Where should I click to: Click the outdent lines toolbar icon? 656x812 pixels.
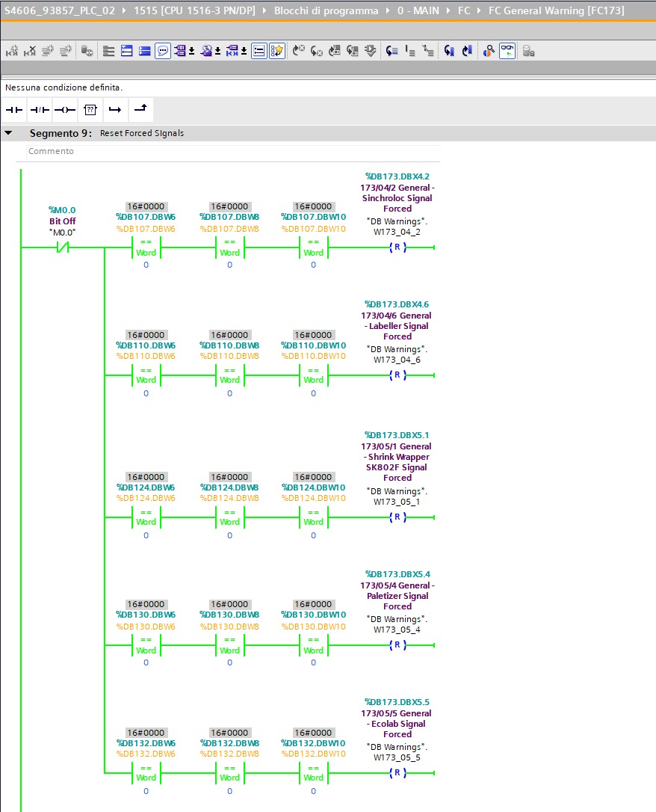428,51
